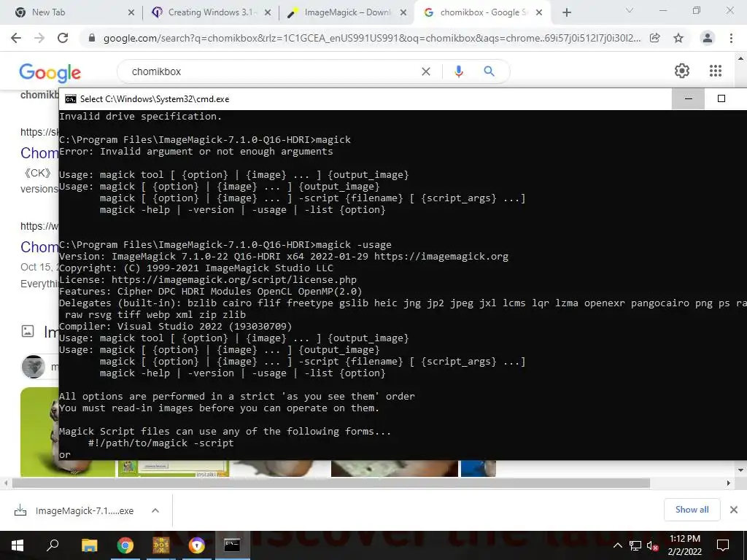
Task: Switch to Chrome on the taskbar
Action: 125,545
